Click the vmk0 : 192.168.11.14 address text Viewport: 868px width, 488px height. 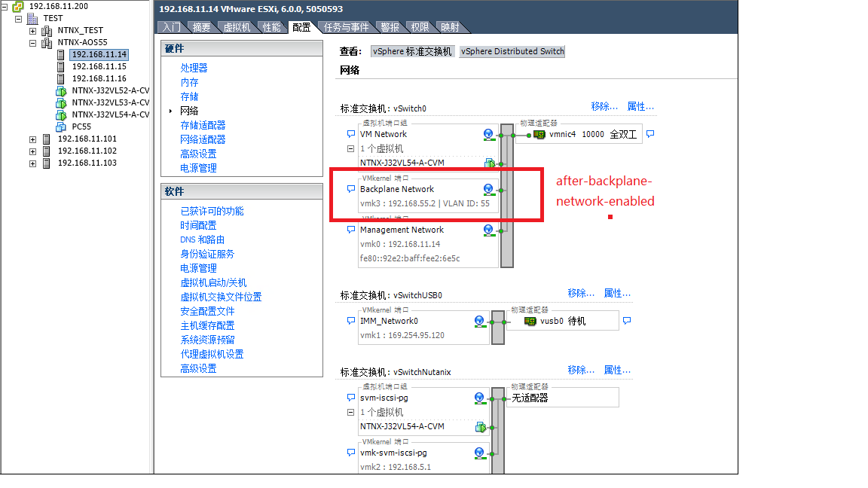point(399,244)
